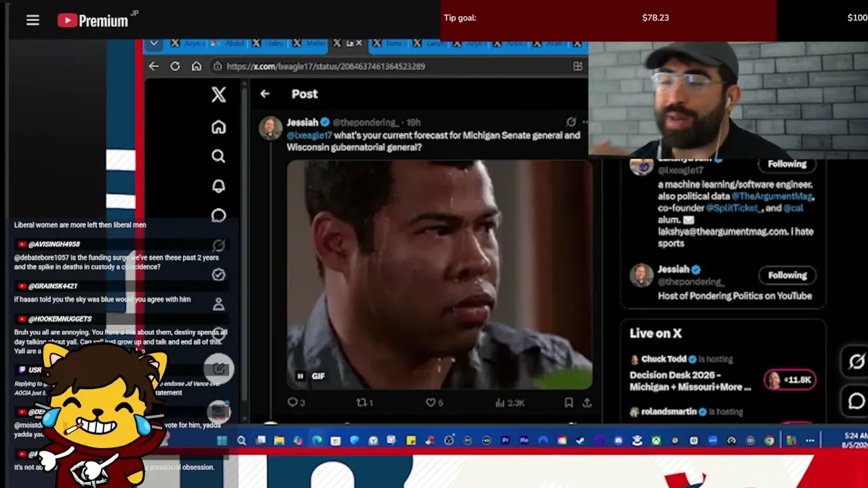868x488 pixels.
Task: Open Chat messages in the X sidebar
Action: 218,216
